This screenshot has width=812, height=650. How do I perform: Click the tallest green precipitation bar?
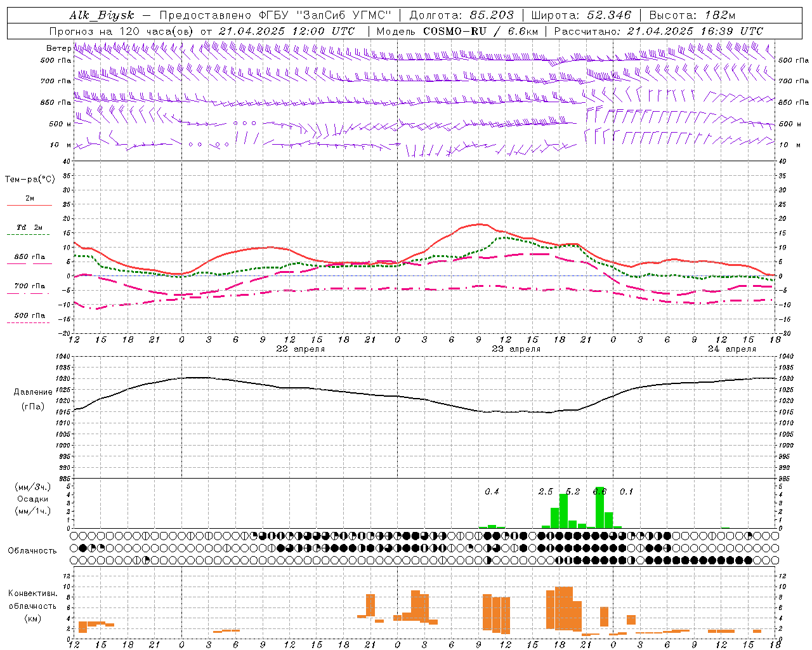pos(599,508)
